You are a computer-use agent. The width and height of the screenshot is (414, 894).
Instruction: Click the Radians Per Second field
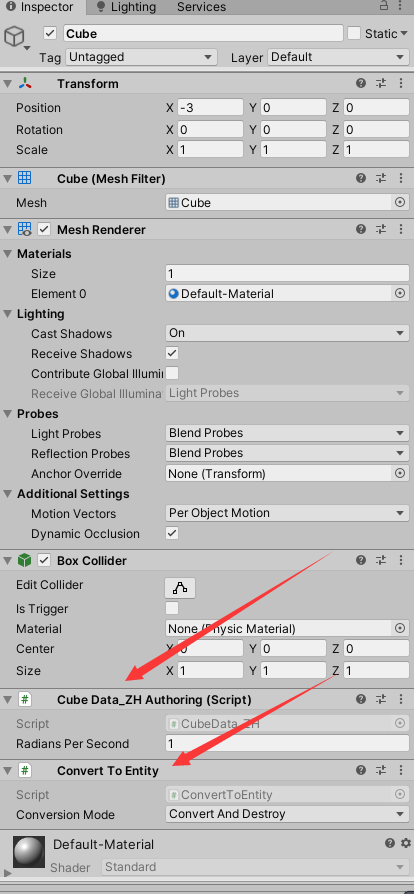[287, 743]
